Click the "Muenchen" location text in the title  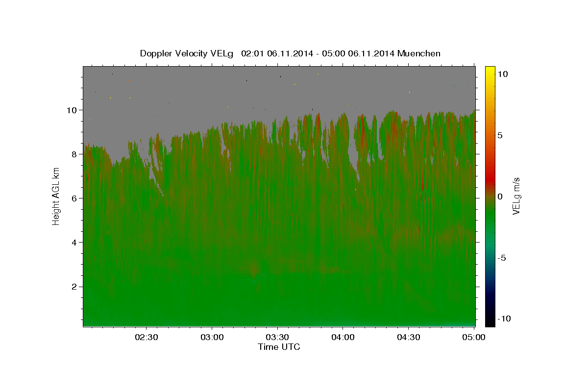(x=419, y=53)
